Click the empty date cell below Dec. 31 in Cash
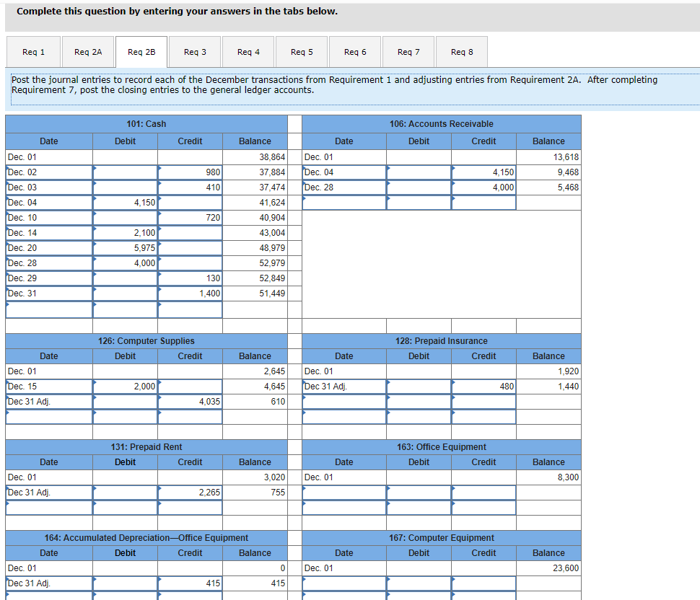This screenshot has height=600, width=700. coord(48,308)
